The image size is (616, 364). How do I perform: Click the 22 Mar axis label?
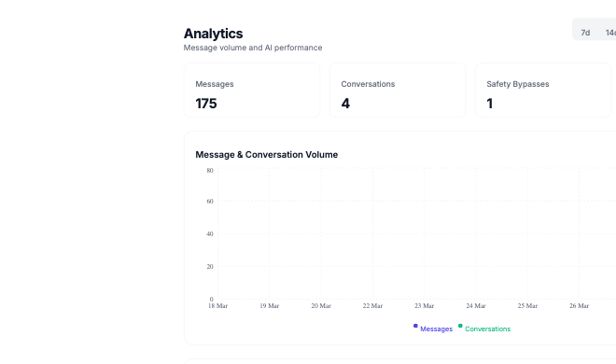coord(372,306)
